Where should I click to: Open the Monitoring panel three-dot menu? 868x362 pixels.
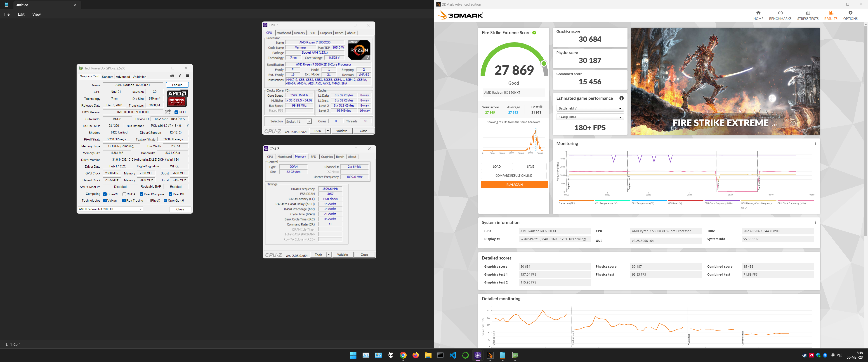815,143
